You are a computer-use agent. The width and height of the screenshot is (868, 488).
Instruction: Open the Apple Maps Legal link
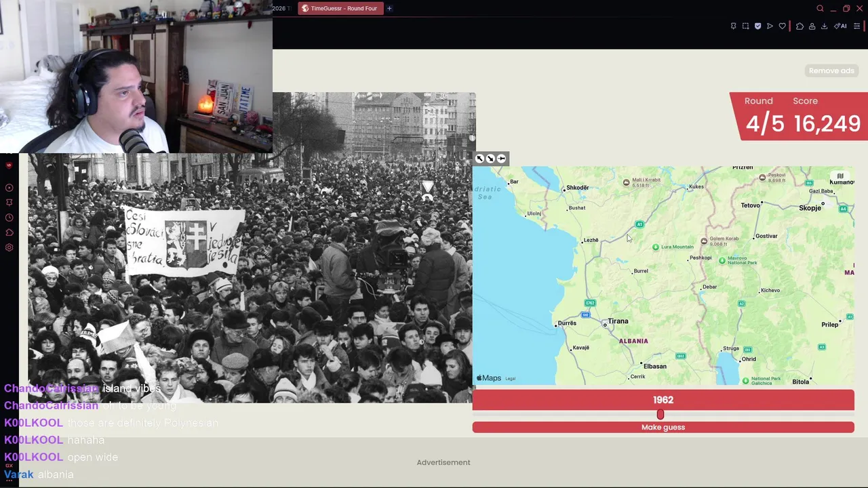tap(511, 379)
